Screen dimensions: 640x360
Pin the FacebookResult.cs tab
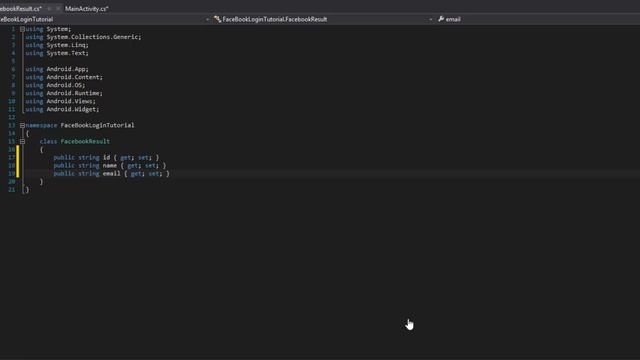coord(49,9)
